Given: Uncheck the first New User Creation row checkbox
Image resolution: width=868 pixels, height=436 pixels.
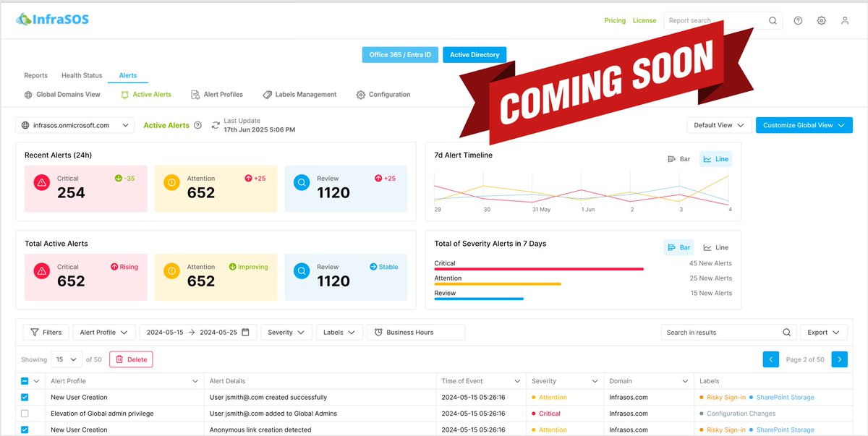Looking at the screenshot, I should click(x=25, y=397).
